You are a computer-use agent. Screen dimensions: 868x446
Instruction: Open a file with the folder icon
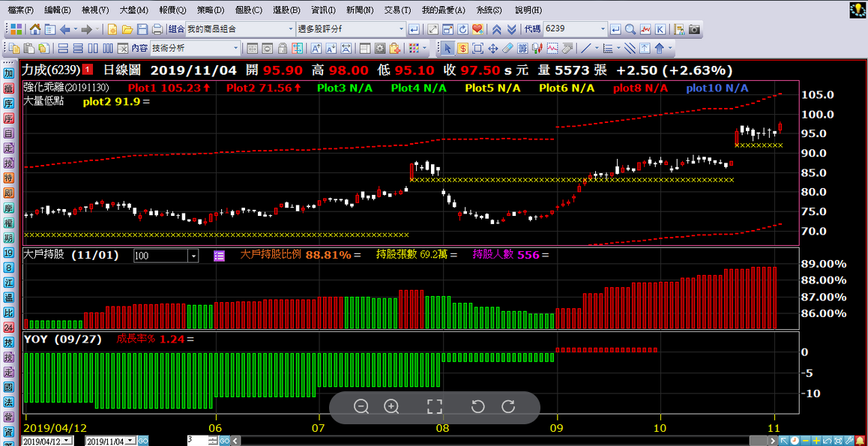pos(127,29)
